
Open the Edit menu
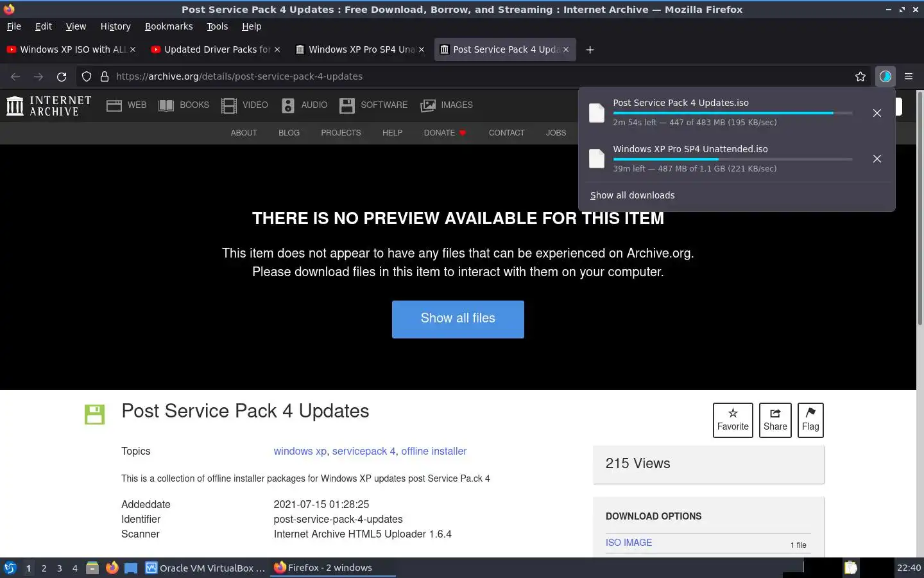44,26
